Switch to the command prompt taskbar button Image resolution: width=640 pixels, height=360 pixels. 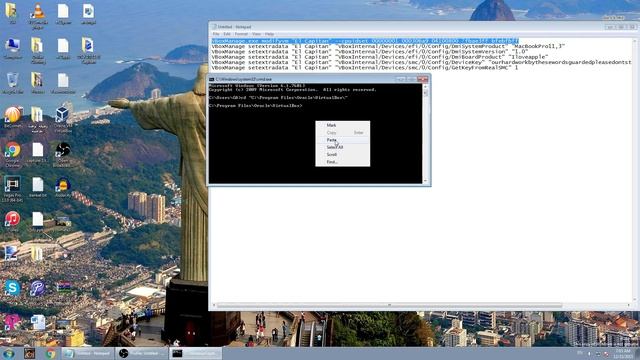[196, 353]
